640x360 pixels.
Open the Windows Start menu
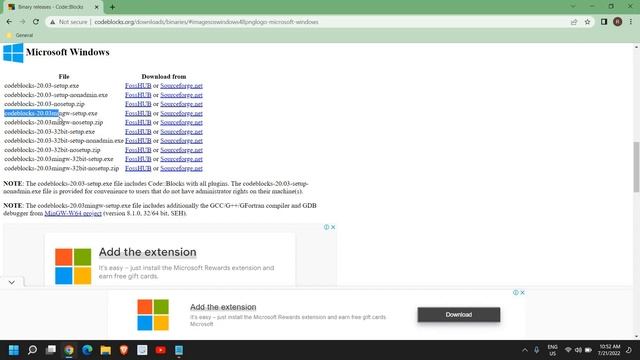13,350
